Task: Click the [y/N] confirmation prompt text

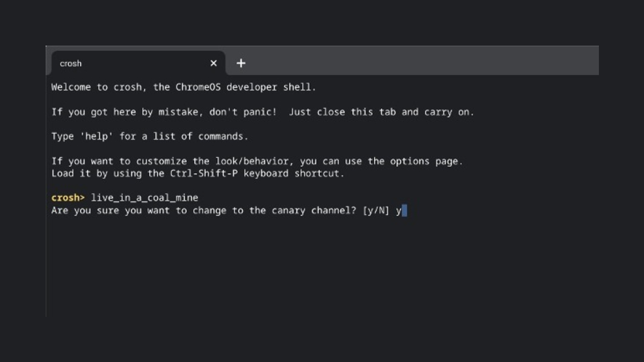Action: (x=376, y=210)
